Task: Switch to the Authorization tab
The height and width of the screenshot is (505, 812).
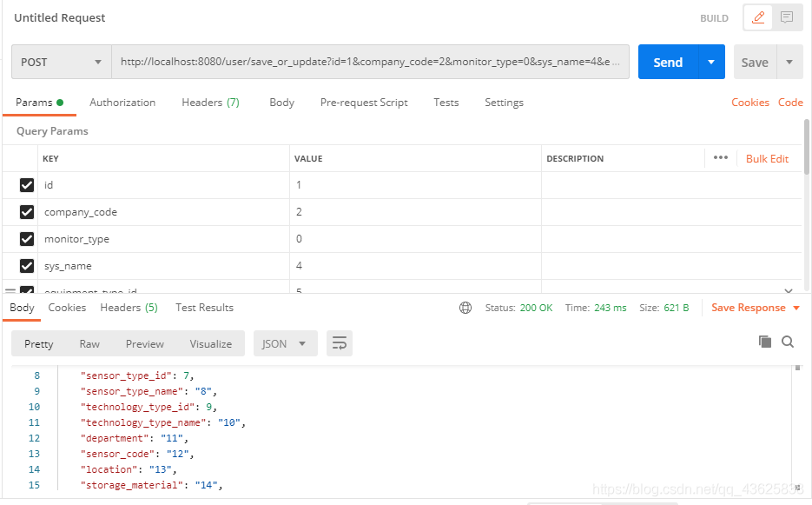Action: pyautogui.click(x=122, y=103)
